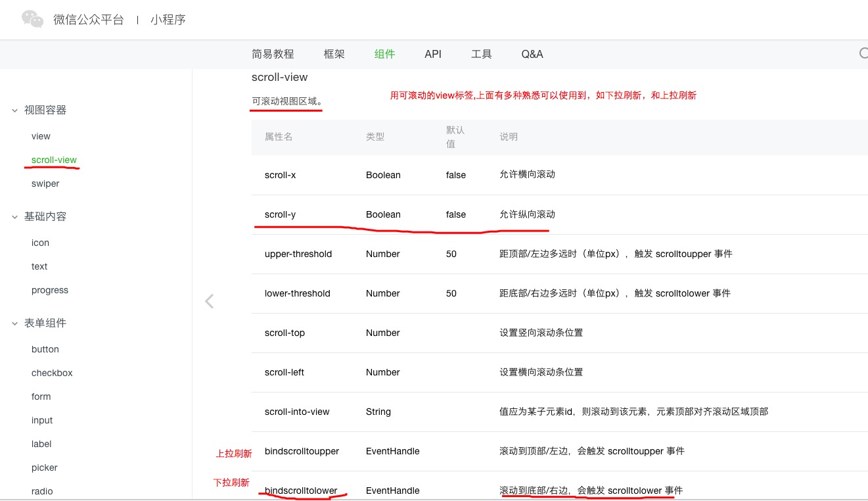Click the search magnifier icon
This screenshot has width=868, height=501.
click(x=863, y=54)
